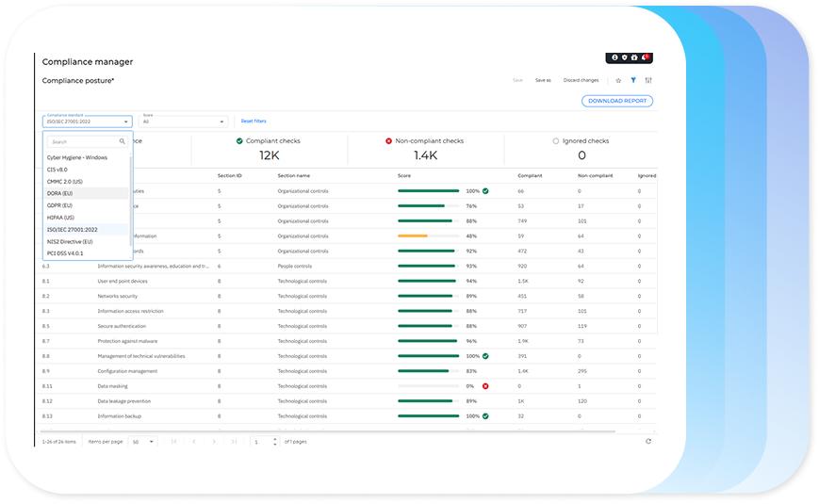This screenshot has height=504, width=819.
Task: Click the Reset filters link
Action: point(254,122)
